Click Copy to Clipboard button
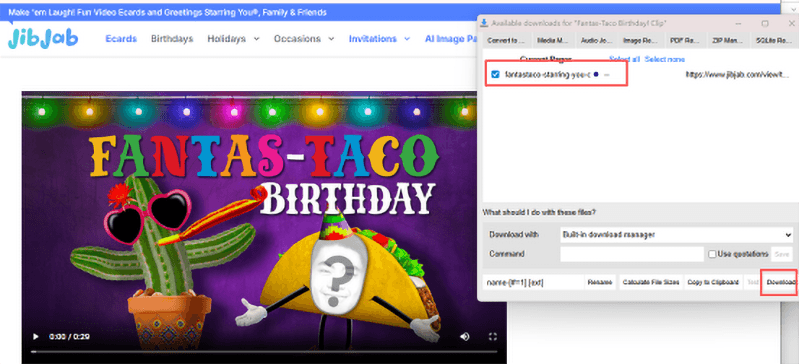This screenshot has height=364, width=800. pyautogui.click(x=713, y=282)
